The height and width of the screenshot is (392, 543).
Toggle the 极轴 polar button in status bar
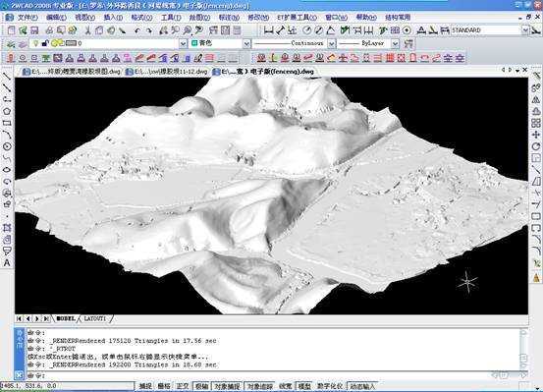point(201,386)
